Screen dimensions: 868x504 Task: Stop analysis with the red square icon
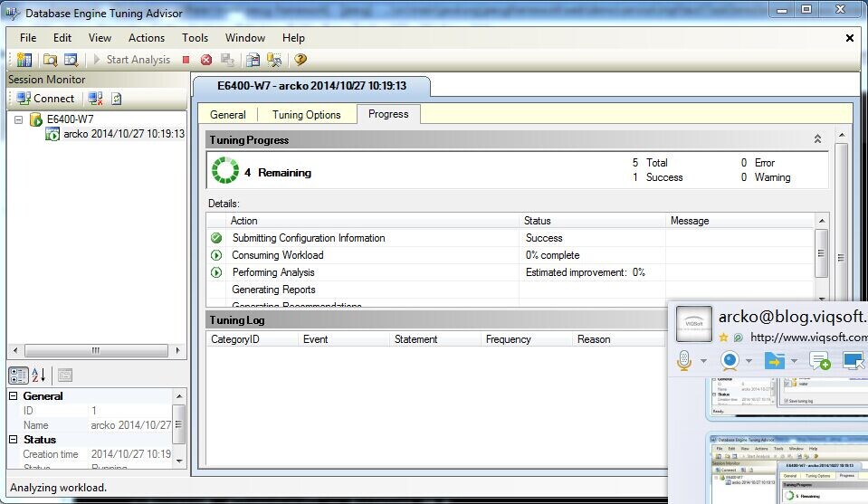pos(186,59)
